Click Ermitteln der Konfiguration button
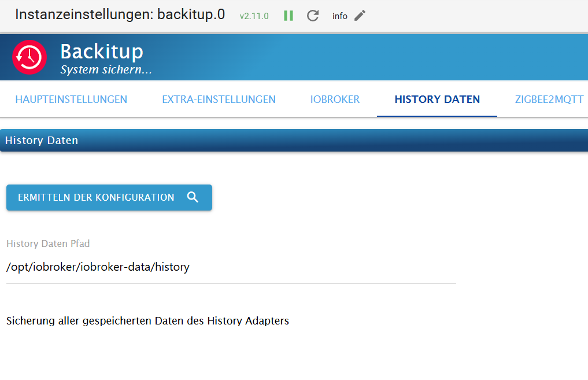 coord(109,197)
